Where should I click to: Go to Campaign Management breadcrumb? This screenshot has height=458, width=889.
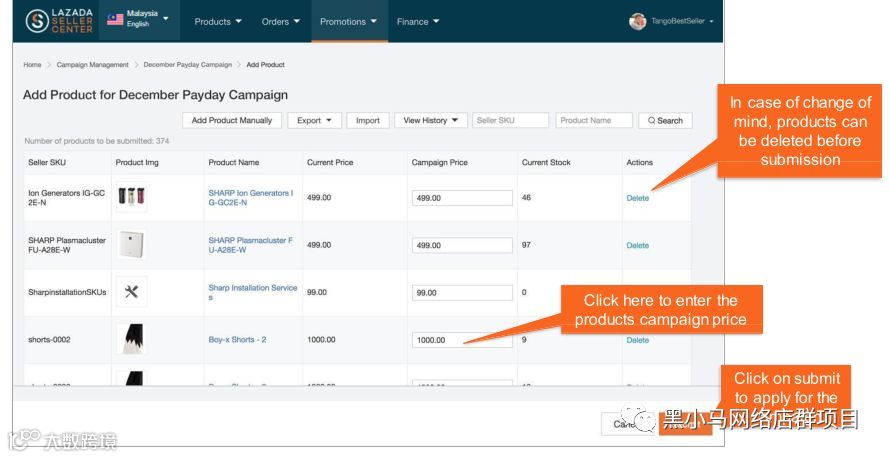tap(92, 65)
